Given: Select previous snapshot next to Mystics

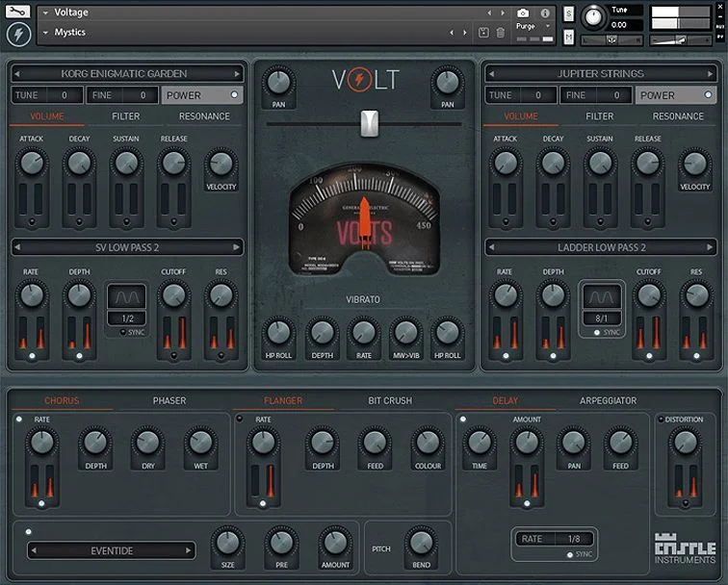Looking at the screenshot, I should 452,33.
